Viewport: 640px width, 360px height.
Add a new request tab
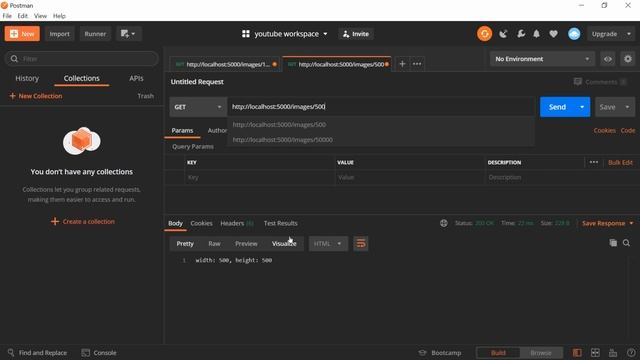tap(402, 64)
